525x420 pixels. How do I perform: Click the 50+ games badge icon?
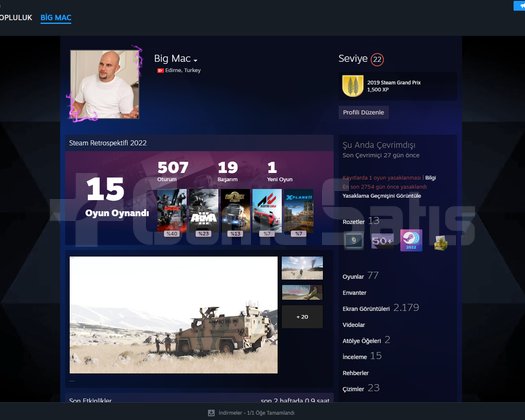(382, 240)
